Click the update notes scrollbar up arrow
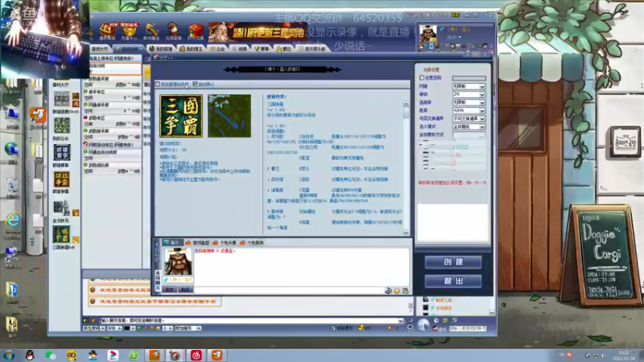The width and height of the screenshot is (644, 362). 406,105
